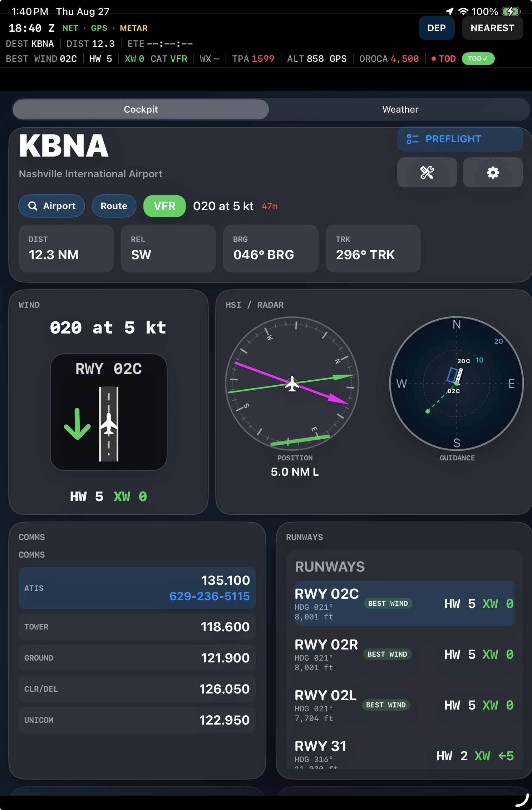The image size is (532, 810).
Task: Tap the 47m METAR age label
Action: 270,206
